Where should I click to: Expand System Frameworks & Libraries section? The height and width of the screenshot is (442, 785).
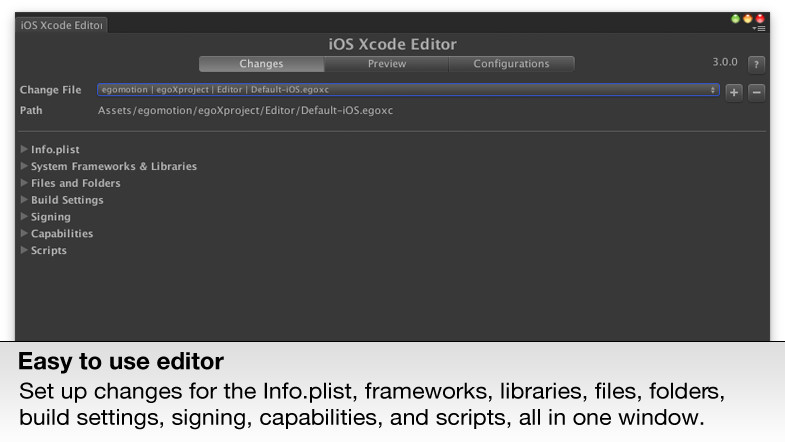(x=24, y=166)
